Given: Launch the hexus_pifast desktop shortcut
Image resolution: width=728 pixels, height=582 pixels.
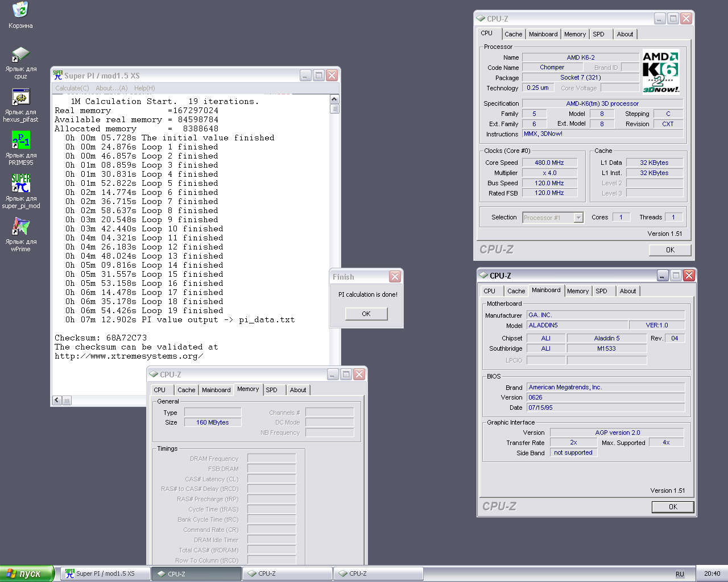Looking at the screenshot, I should (20, 106).
